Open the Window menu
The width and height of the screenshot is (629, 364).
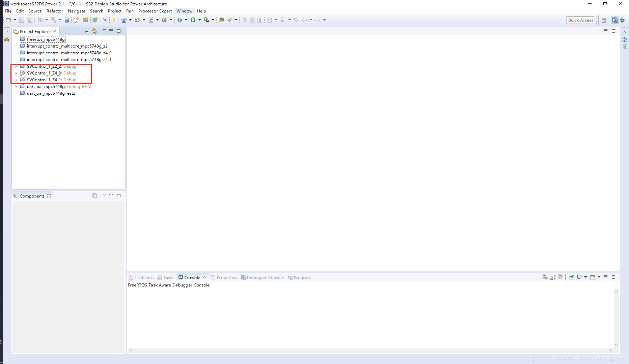pos(184,11)
